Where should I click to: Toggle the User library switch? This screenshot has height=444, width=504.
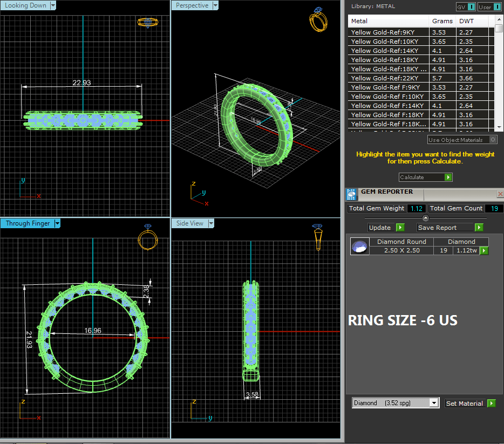click(x=496, y=7)
